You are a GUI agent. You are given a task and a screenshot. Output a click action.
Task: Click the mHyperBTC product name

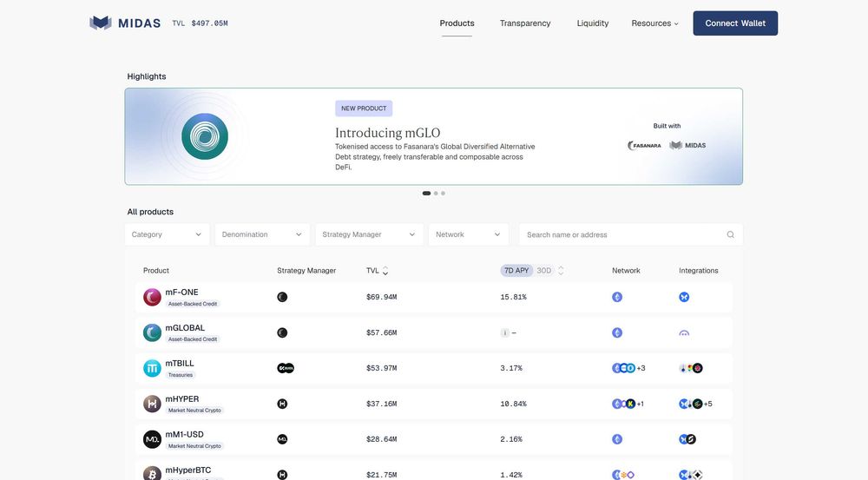(188, 470)
